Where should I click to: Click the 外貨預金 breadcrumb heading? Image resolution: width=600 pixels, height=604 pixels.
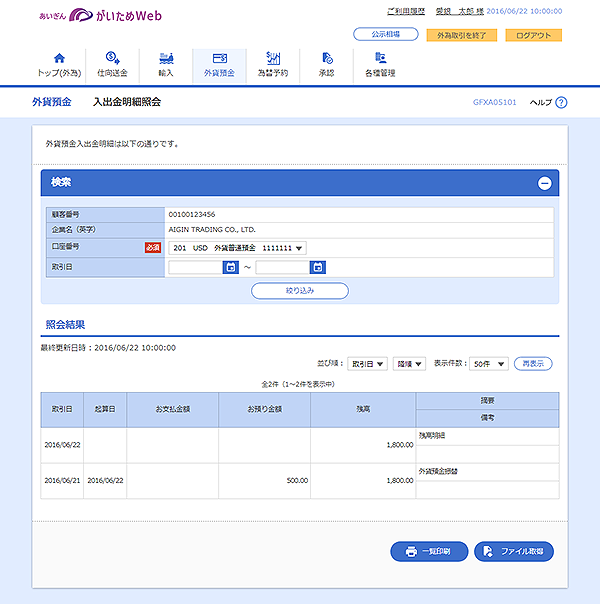(x=52, y=102)
